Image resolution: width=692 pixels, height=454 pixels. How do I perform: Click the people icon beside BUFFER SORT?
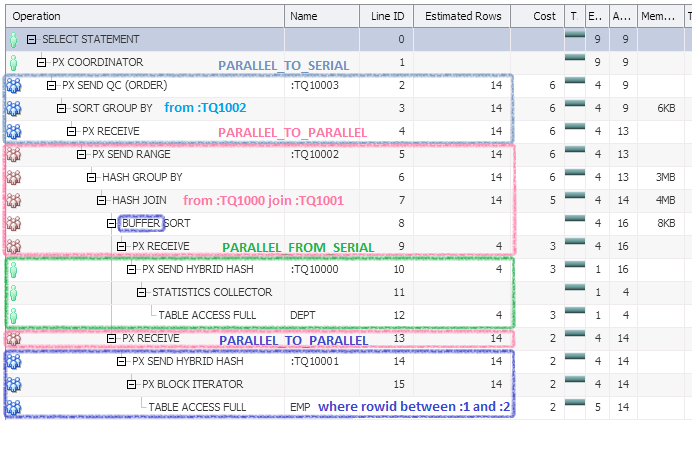(x=14, y=223)
